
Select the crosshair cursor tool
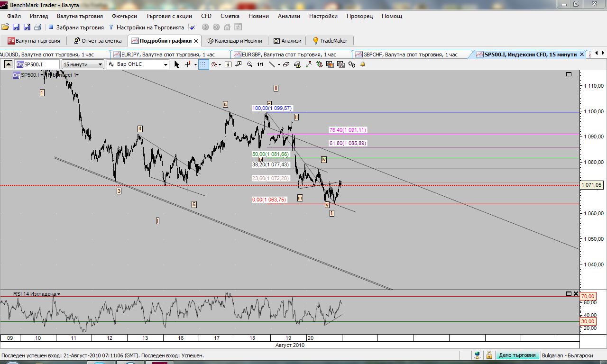pos(188,64)
